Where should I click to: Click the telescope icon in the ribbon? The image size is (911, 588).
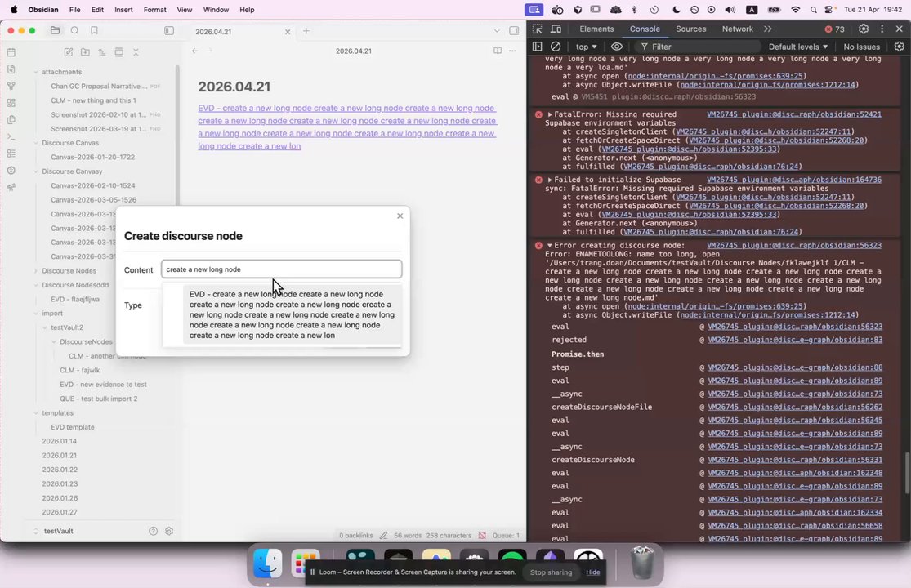point(11,188)
